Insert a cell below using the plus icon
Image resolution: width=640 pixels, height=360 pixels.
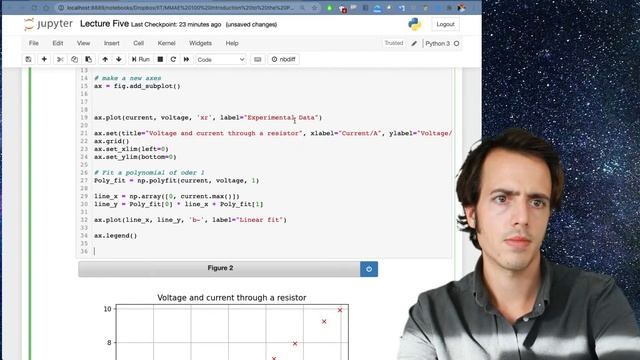(x=44, y=60)
